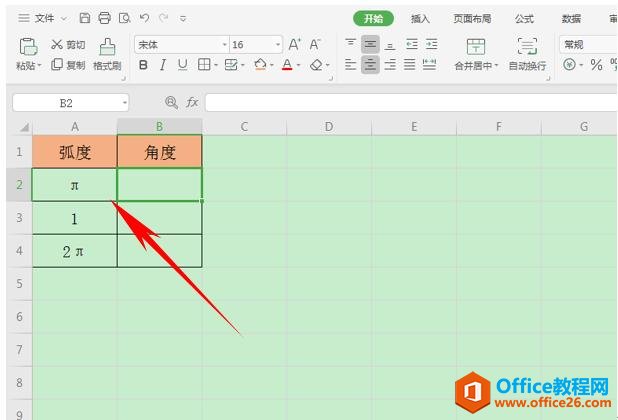
Task: Increase indent icon
Action: 432,44
